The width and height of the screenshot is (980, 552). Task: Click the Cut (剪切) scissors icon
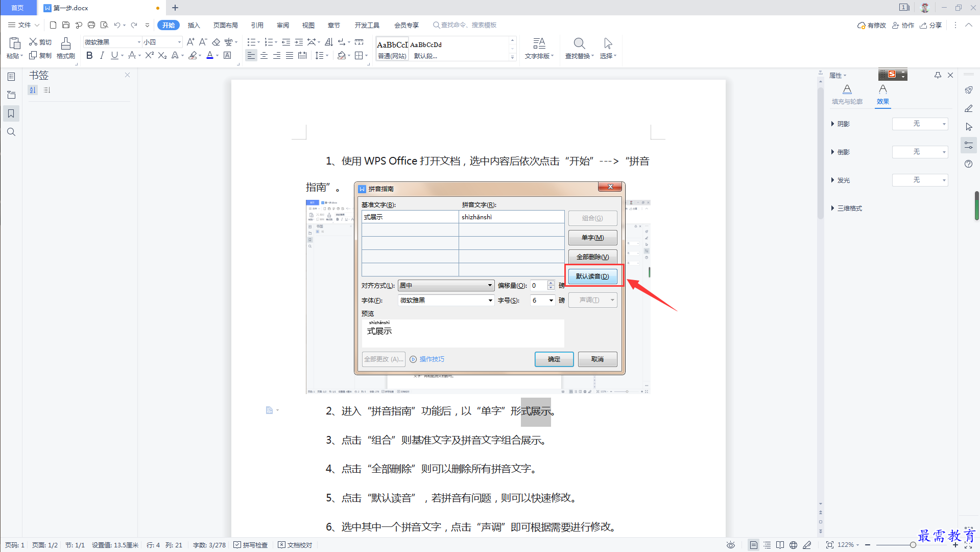[x=33, y=42]
